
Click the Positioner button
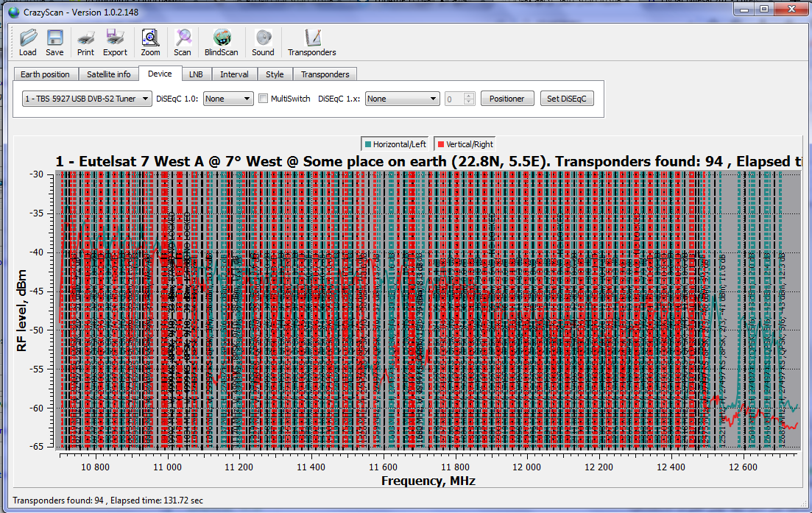click(506, 99)
